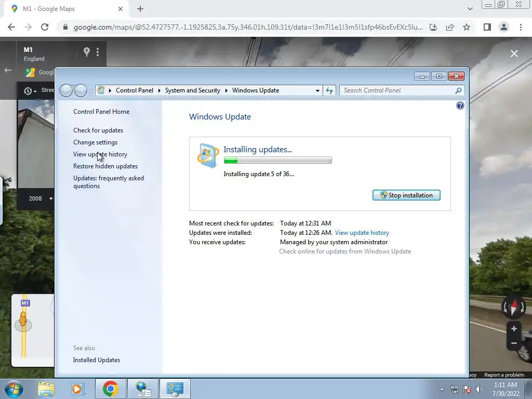Image resolution: width=532 pixels, height=399 pixels.
Task: Click the taskbar clock showing 1:11 AM
Action: (506, 389)
